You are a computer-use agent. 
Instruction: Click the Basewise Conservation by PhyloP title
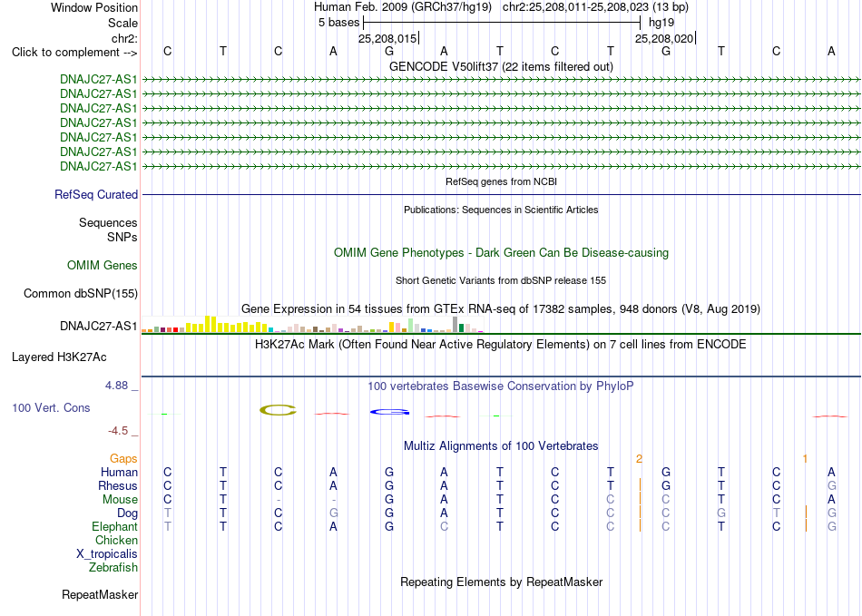(x=501, y=386)
